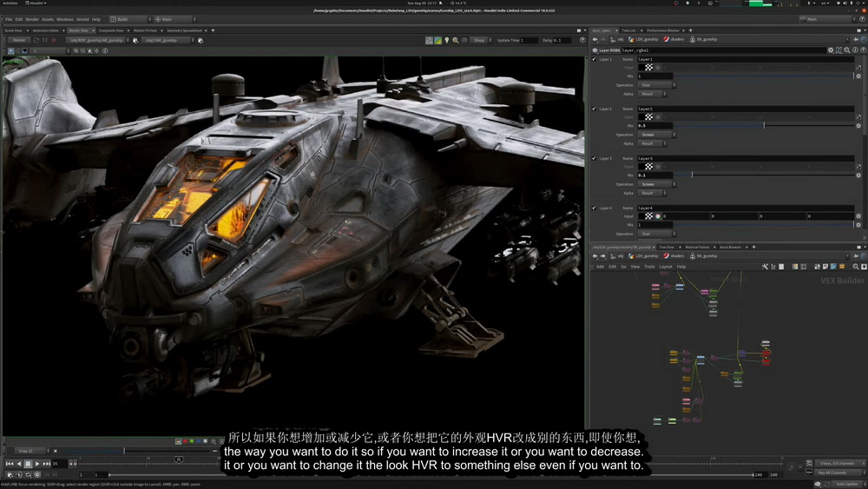Click the Render button in render view

click(18, 41)
